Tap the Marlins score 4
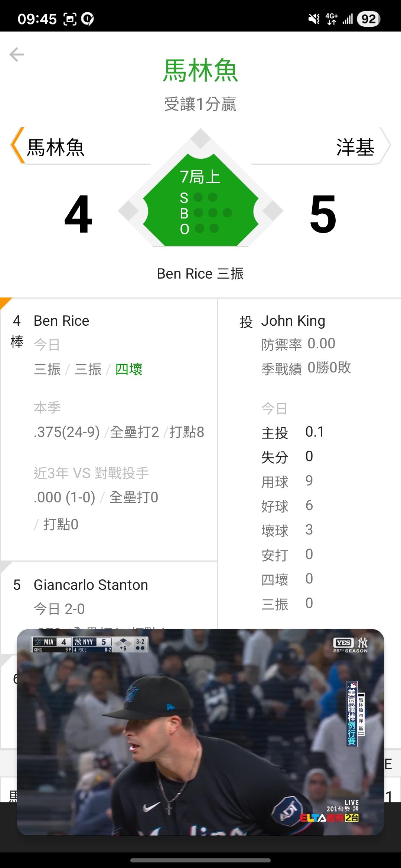The height and width of the screenshot is (868, 401). click(78, 214)
